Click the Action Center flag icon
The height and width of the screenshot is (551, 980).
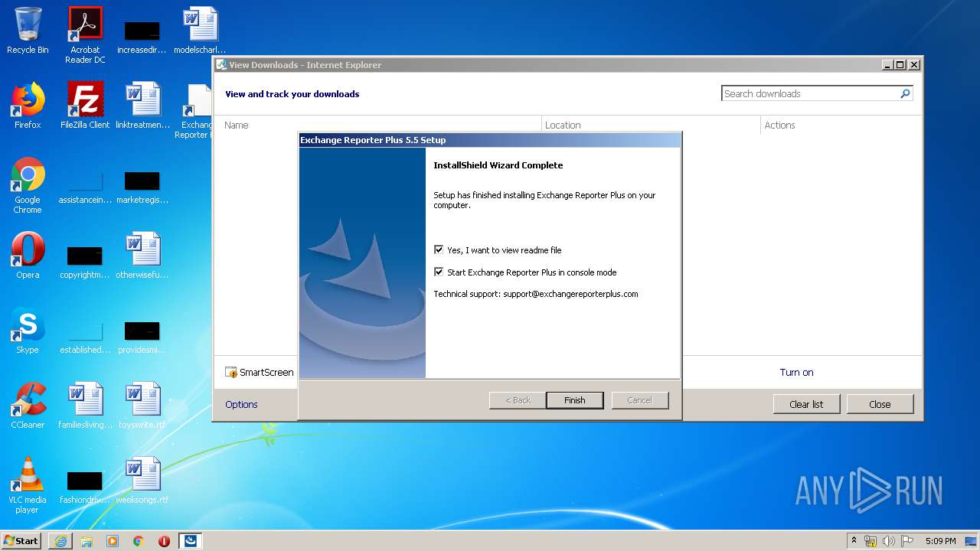(x=906, y=541)
